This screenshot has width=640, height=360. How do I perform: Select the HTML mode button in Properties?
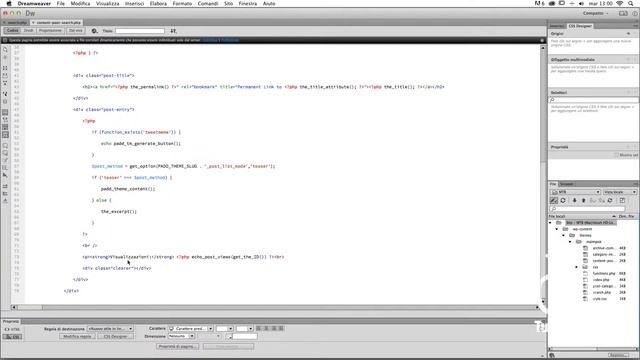click(x=13, y=329)
